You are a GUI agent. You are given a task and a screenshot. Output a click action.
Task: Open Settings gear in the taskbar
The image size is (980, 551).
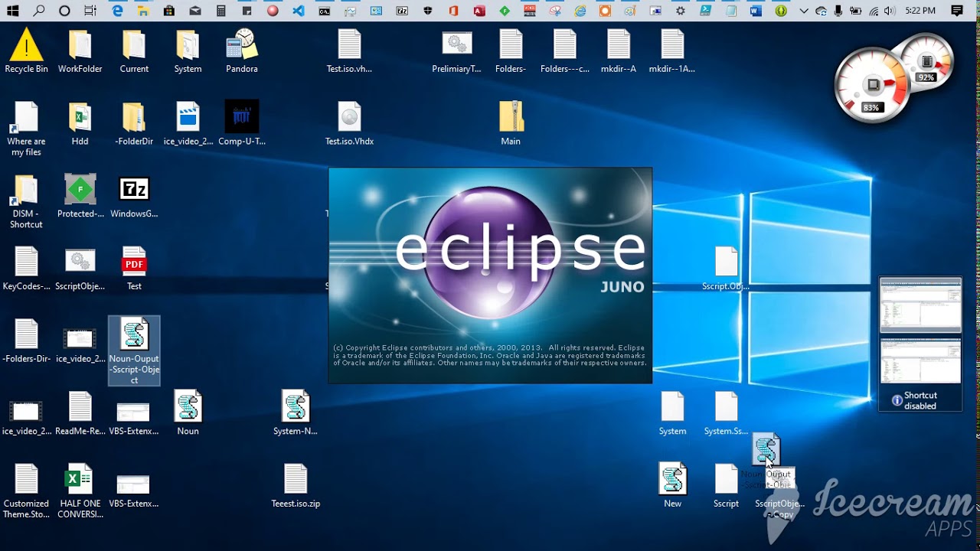click(x=681, y=11)
